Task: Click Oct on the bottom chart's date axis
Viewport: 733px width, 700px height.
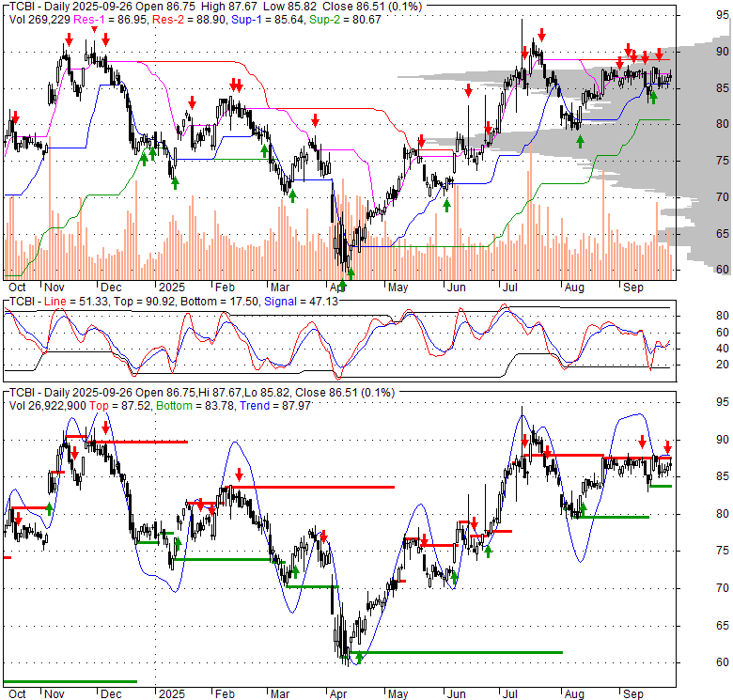Action: click(17, 694)
